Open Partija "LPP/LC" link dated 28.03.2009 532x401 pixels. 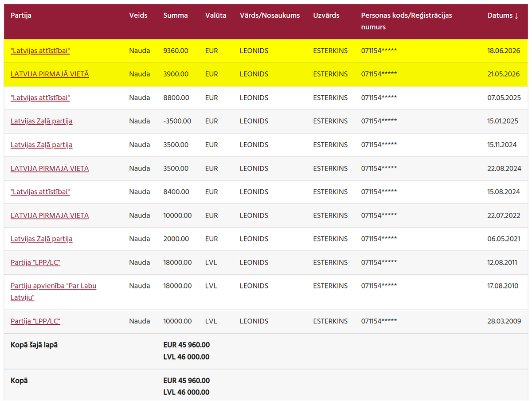click(35, 321)
